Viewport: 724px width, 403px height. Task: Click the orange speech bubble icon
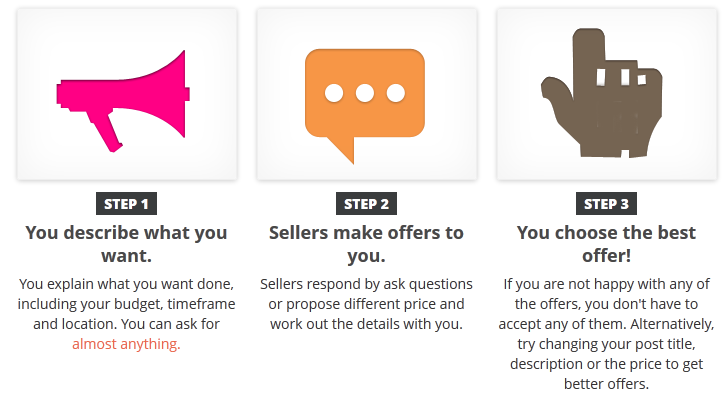pos(365,106)
